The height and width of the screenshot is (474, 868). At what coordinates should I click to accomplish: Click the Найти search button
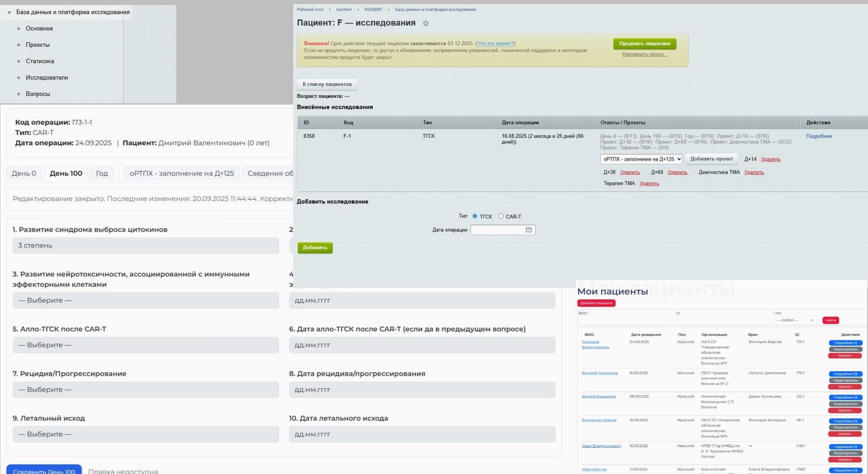[x=830, y=320]
